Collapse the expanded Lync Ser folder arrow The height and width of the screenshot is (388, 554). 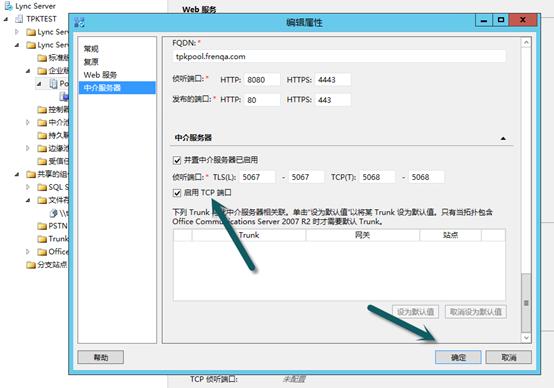pyautogui.click(x=17, y=45)
